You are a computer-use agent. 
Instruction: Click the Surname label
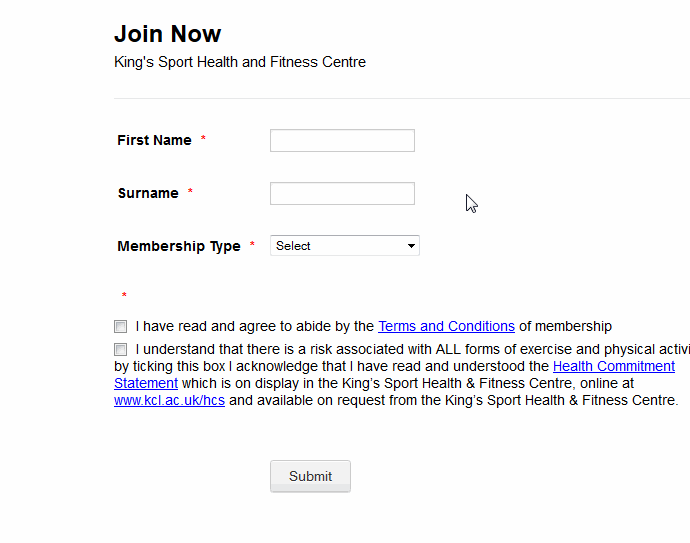[148, 194]
